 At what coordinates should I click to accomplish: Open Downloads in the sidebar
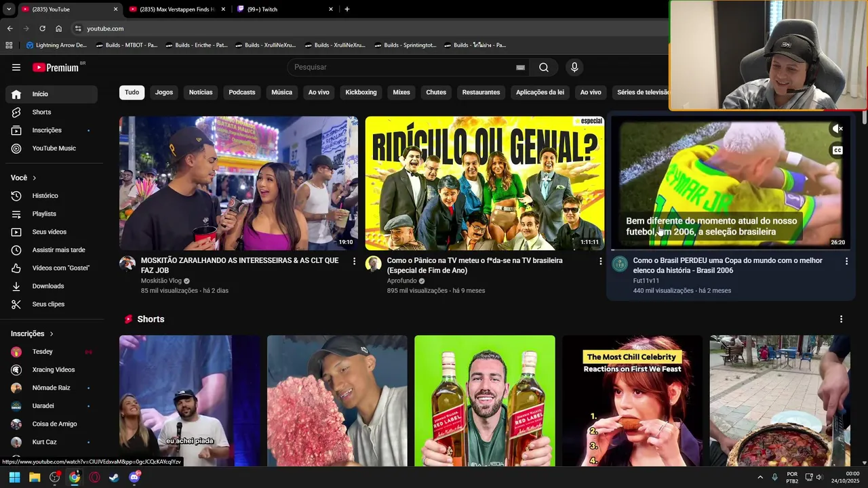coord(52,286)
